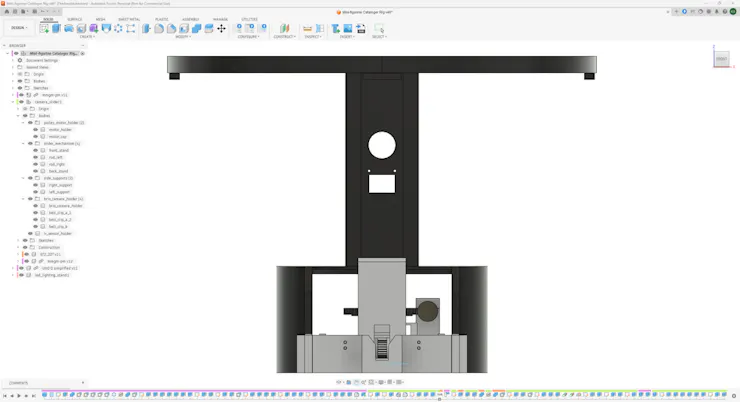Select the Shell tool icon
This screenshot has height=402, width=740.
[184, 29]
